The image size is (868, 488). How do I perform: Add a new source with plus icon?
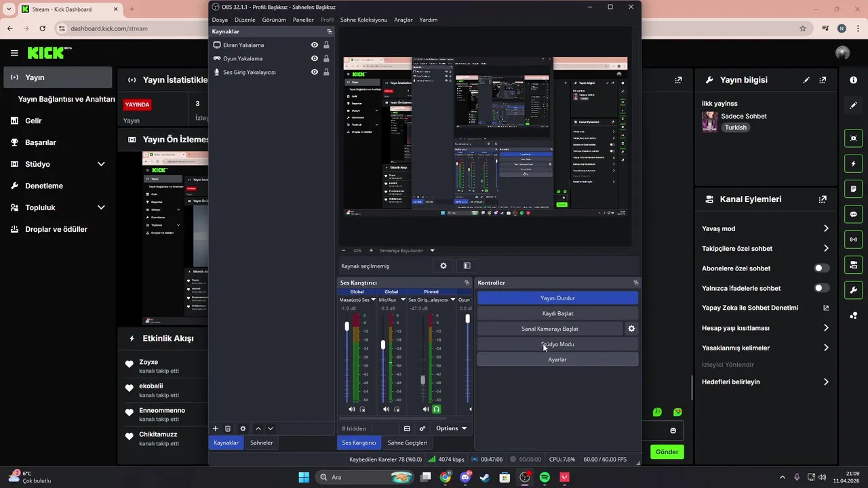pos(216,428)
